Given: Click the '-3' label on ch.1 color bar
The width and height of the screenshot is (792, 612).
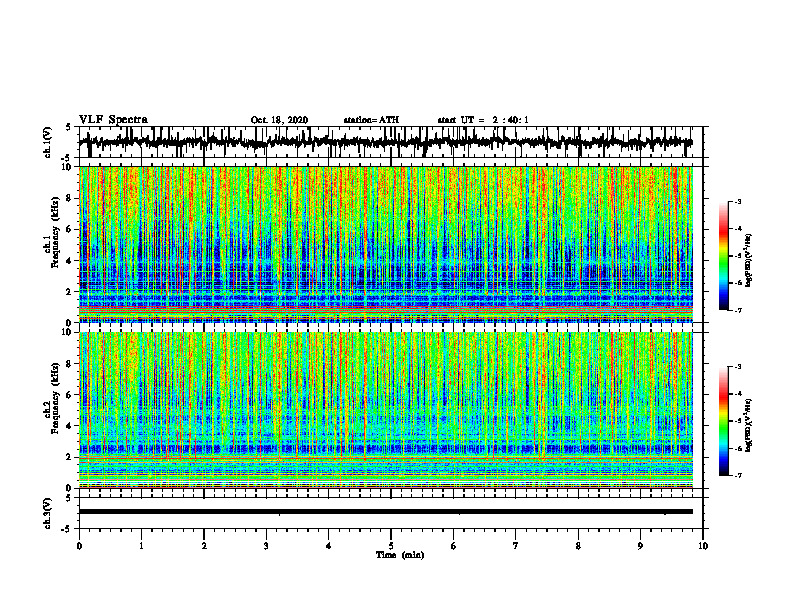Looking at the screenshot, I should [x=737, y=202].
